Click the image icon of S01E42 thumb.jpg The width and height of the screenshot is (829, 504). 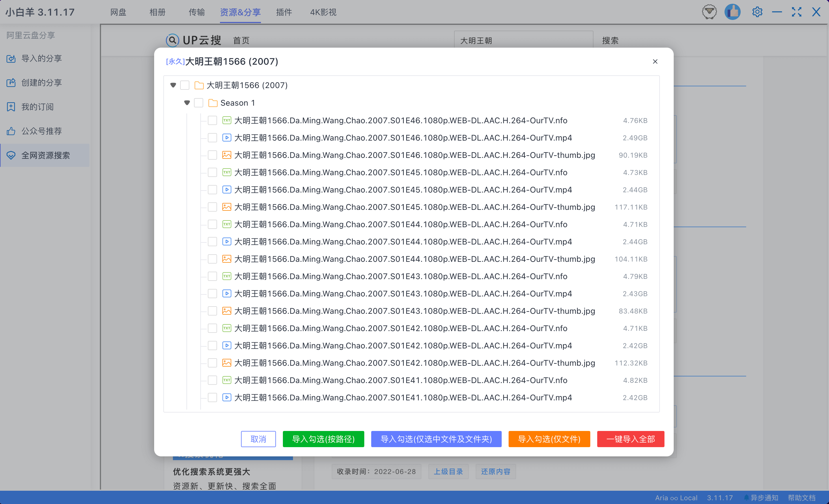click(227, 363)
